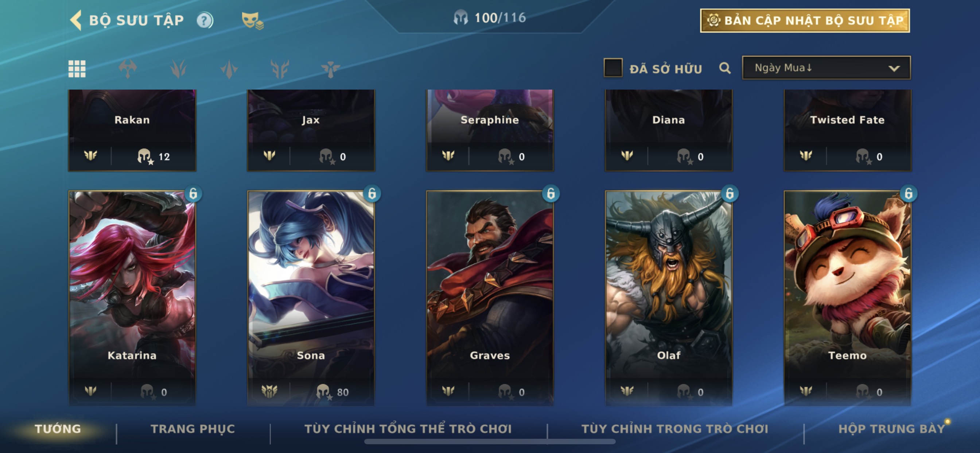Tap the lock badge on Katarina card
The image size is (980, 453).
193,193
